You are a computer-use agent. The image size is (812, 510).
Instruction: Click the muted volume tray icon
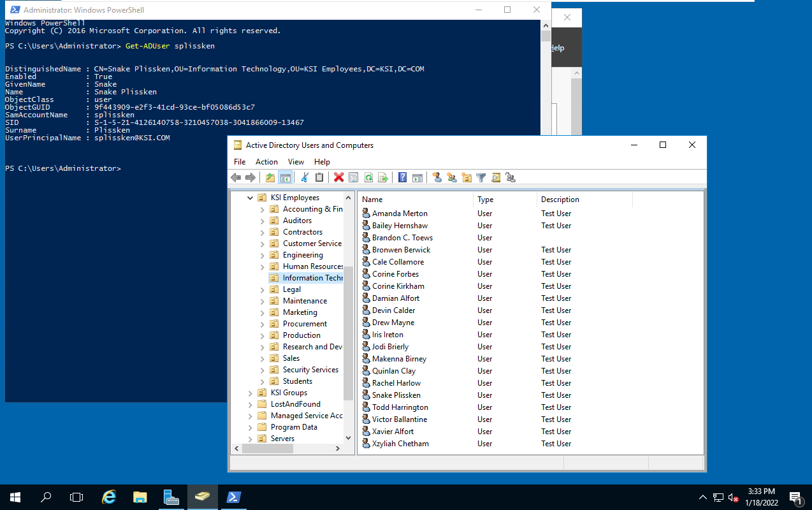click(733, 497)
